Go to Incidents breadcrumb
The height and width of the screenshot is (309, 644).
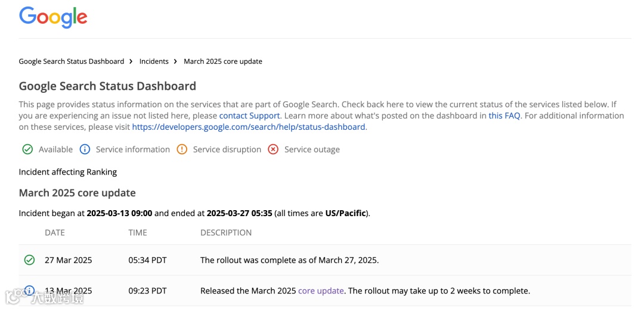tap(154, 61)
